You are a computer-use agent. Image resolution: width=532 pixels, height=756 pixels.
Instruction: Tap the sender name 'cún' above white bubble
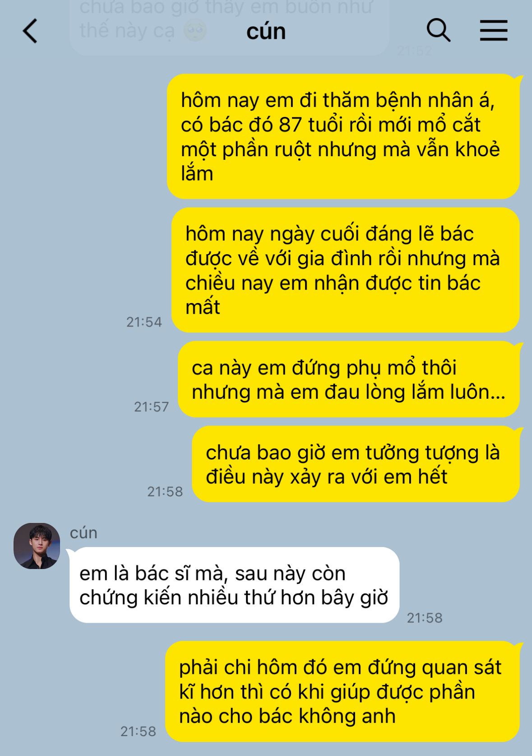click(83, 532)
